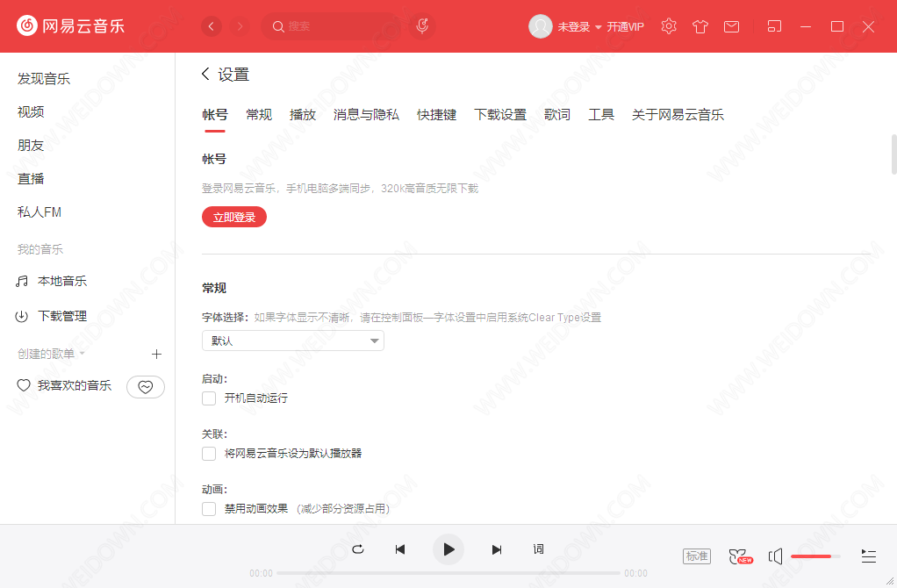This screenshot has width=897, height=588.
Task: Go back using header back arrow
Action: [212, 26]
